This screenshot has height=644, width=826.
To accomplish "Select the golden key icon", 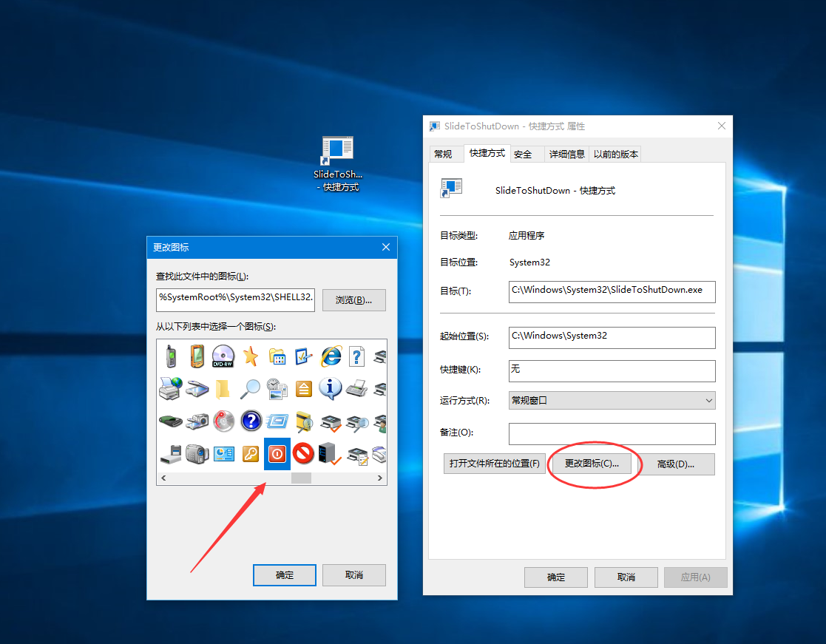I will (251, 453).
